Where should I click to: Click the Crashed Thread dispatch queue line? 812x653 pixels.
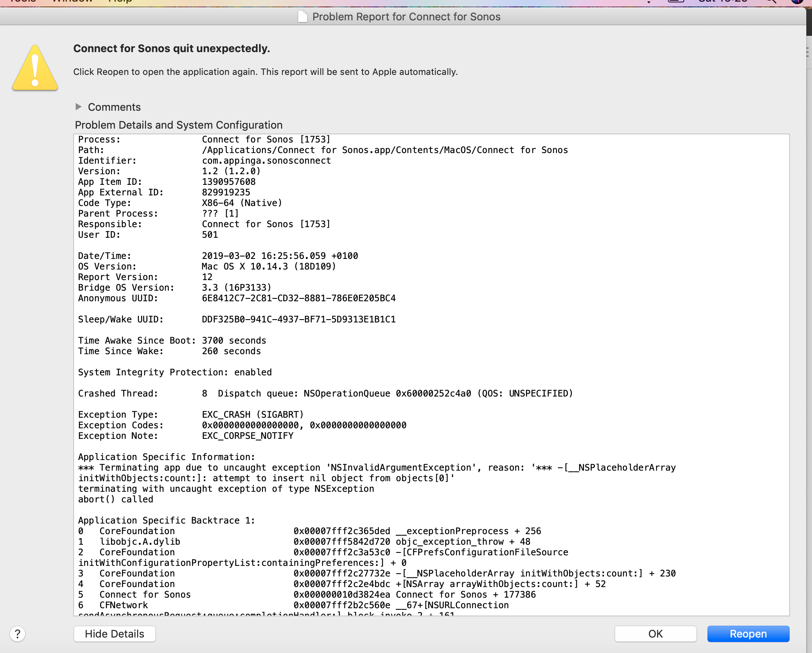325,394
